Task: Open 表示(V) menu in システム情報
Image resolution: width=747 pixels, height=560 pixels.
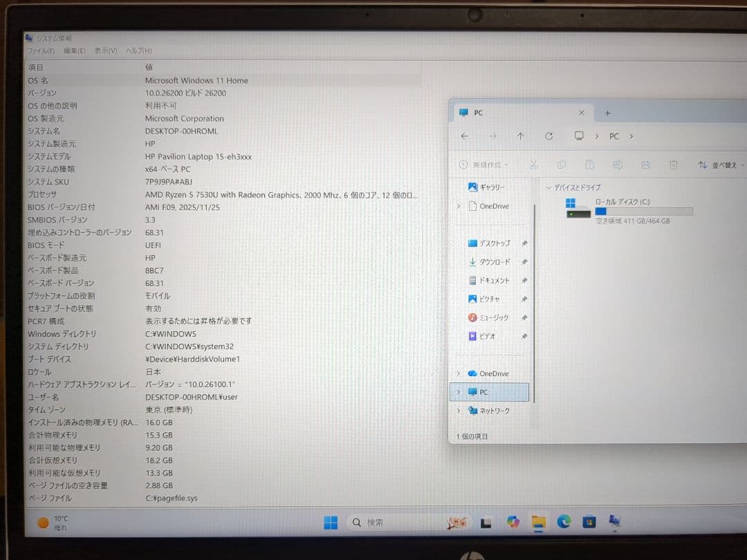Action: coord(105,51)
